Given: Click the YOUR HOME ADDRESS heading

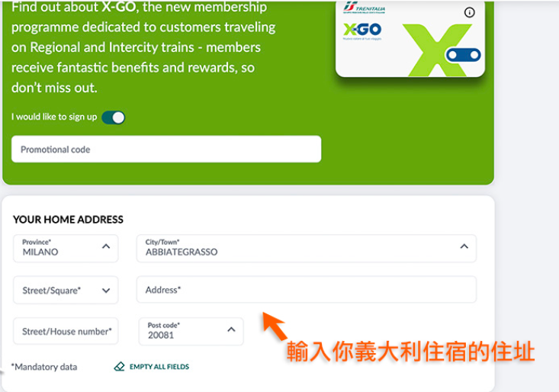Looking at the screenshot, I should [68, 220].
